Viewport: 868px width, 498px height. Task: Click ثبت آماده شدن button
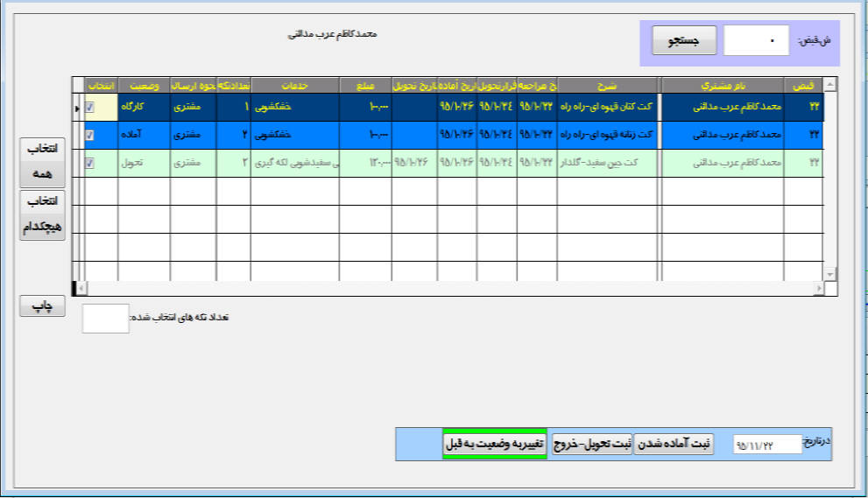(674, 444)
